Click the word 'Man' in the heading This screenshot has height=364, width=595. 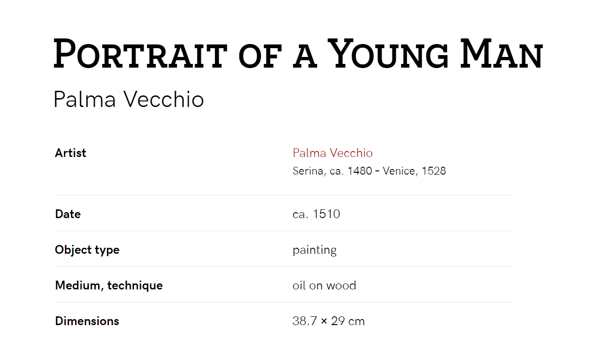click(x=501, y=54)
